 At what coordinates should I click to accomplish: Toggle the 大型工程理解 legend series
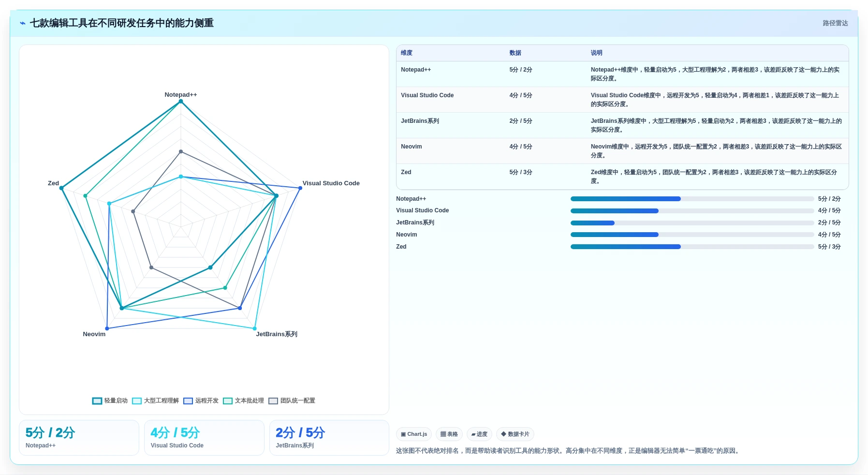pos(155,401)
